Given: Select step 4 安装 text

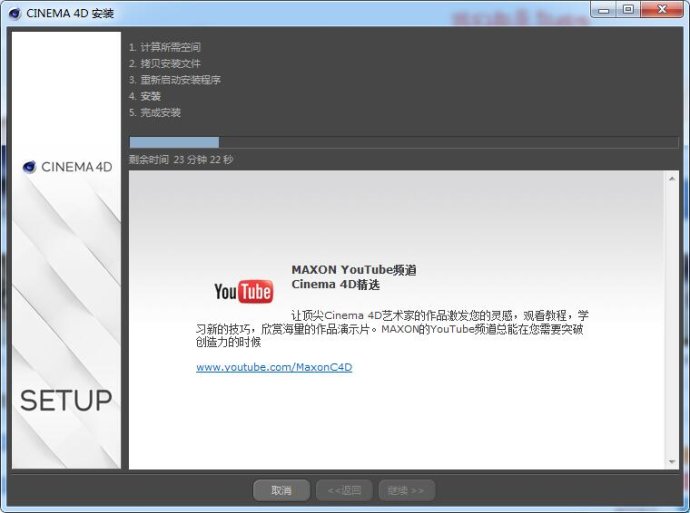Looking at the screenshot, I should (x=145, y=96).
